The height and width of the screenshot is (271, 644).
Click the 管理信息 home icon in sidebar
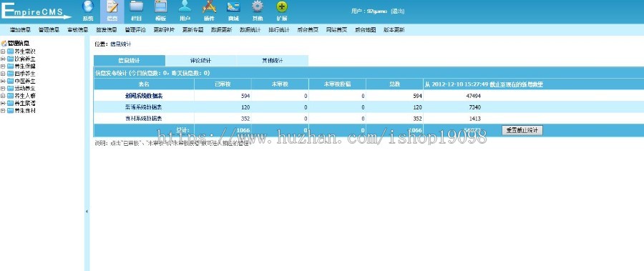point(4,43)
